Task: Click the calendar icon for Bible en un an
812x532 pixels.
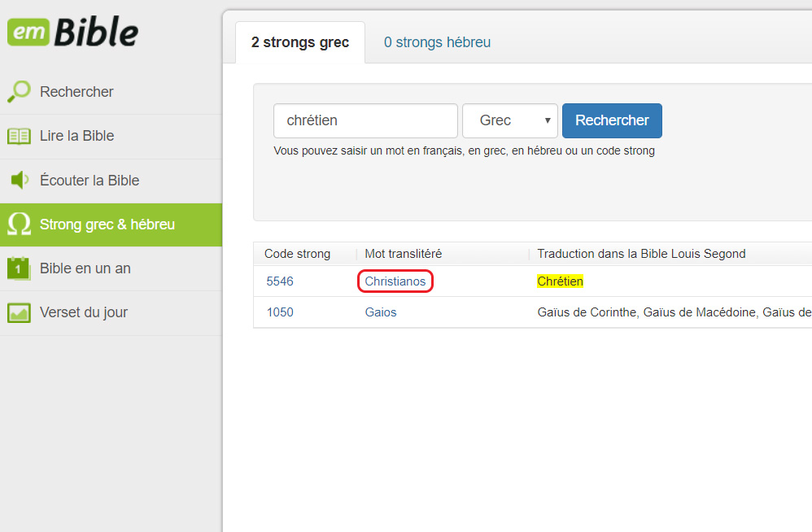Action: tap(19, 268)
